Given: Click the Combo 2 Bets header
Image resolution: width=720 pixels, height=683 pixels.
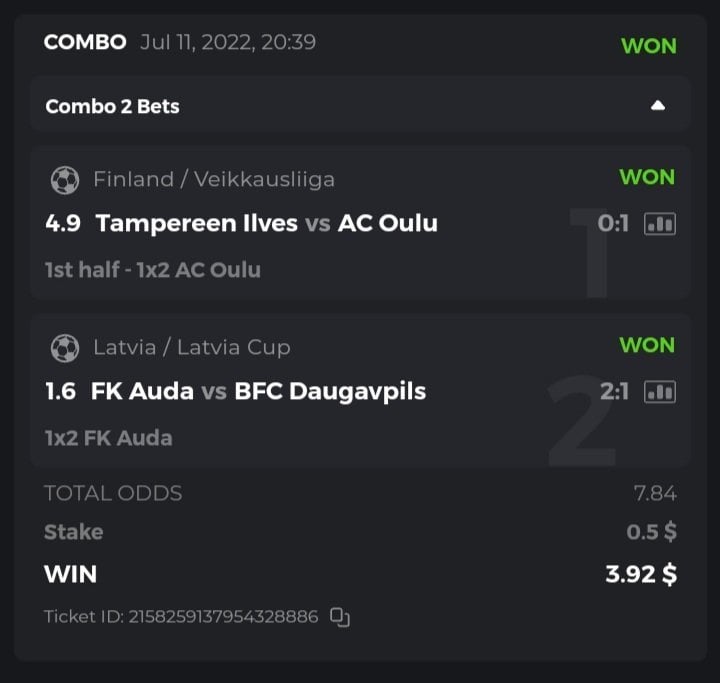Looking at the screenshot, I should [x=113, y=105].
